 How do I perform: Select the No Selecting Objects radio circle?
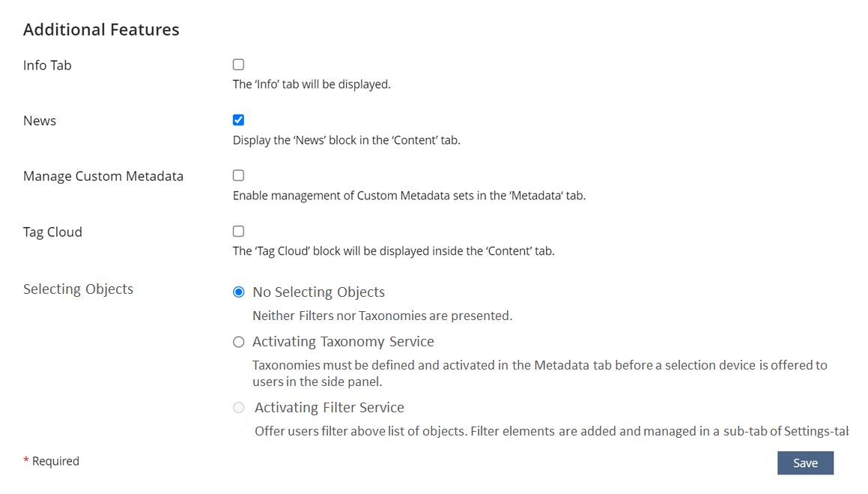[239, 292]
